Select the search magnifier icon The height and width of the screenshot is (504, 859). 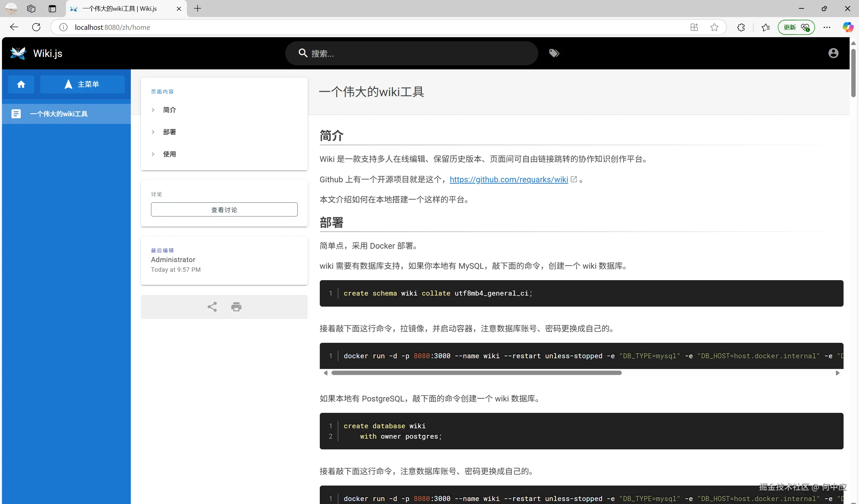click(303, 53)
